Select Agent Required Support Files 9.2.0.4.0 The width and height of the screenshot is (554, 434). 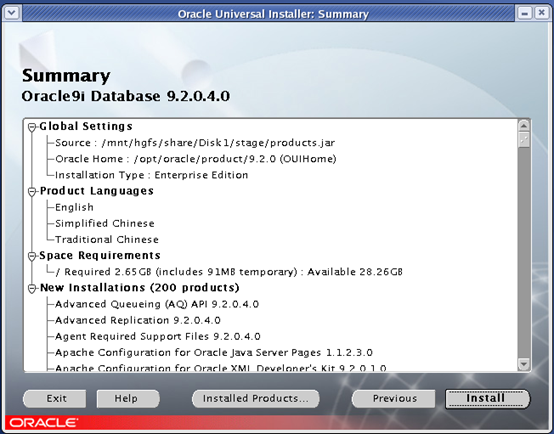pos(158,336)
